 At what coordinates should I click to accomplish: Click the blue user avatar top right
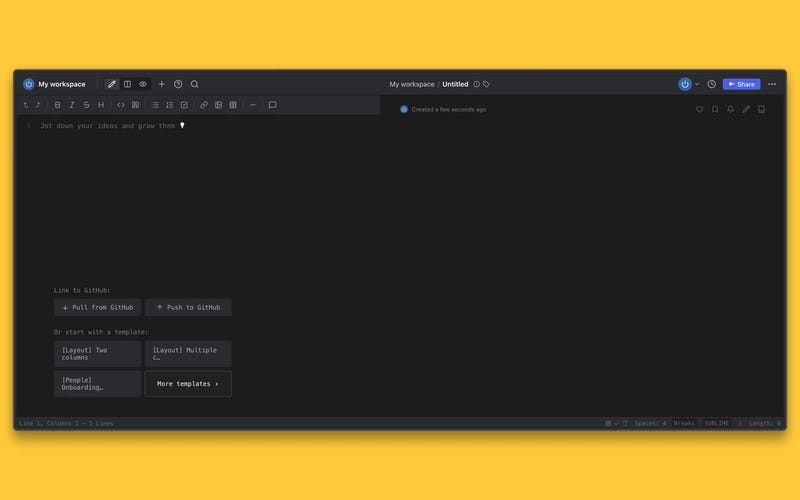pos(685,84)
